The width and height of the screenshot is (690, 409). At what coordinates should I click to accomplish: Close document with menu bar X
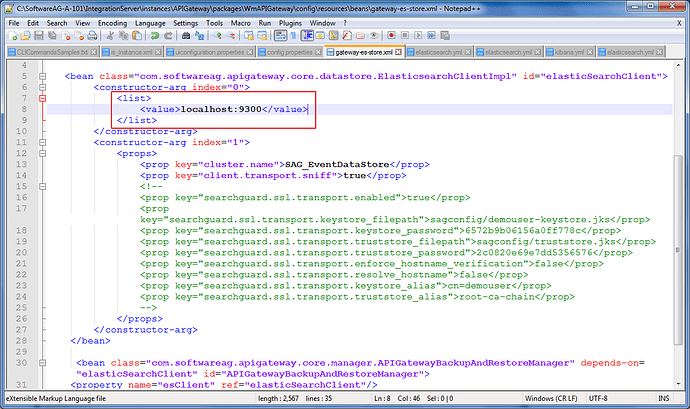(679, 23)
